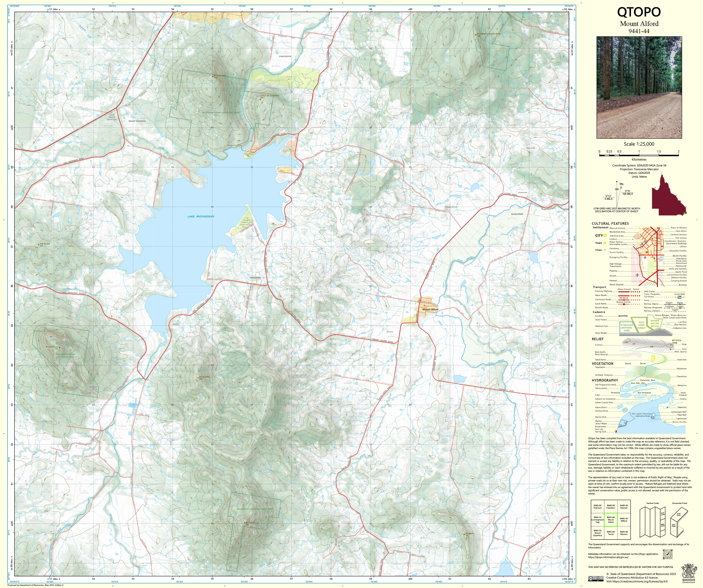
Task: Select the 9341-12 Mount Superbus index cell
Action: (x=598, y=533)
